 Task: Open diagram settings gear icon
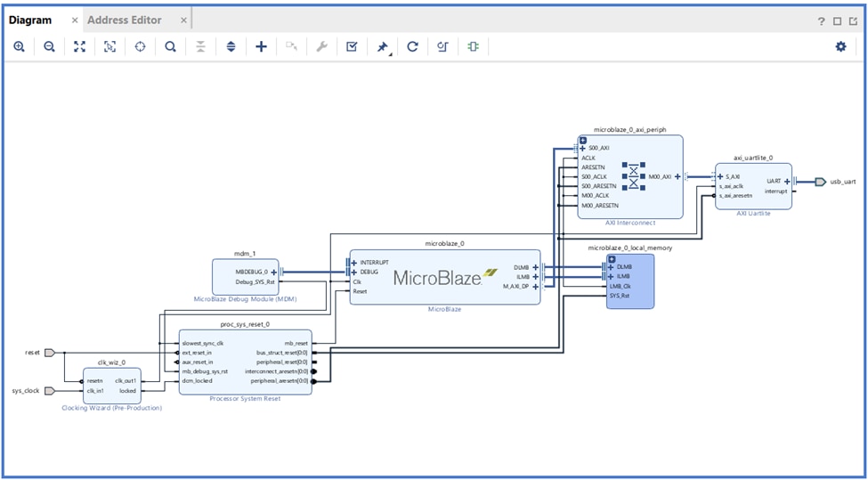tap(841, 47)
